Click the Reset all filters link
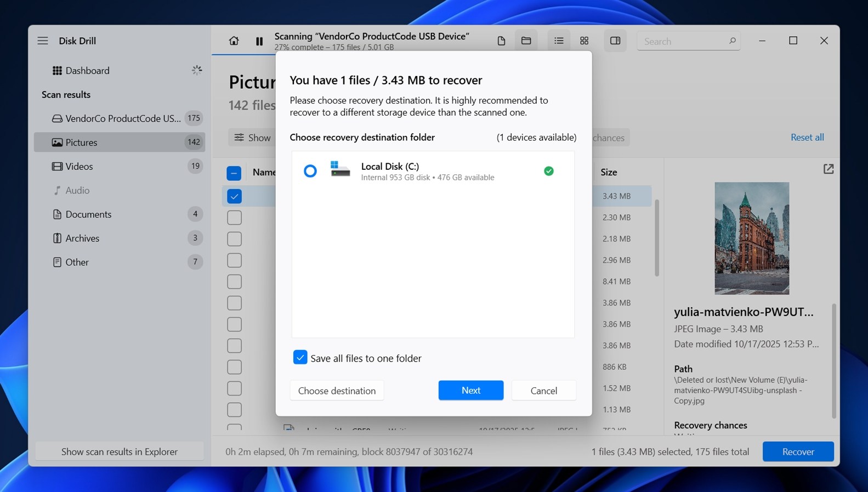Viewport: 868px width, 492px height. pos(807,137)
